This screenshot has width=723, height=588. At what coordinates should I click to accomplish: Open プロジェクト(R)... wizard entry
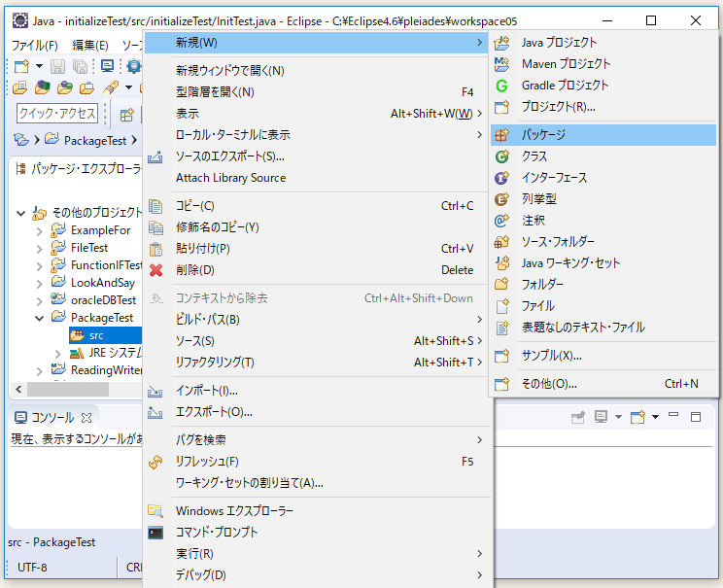[603, 107]
